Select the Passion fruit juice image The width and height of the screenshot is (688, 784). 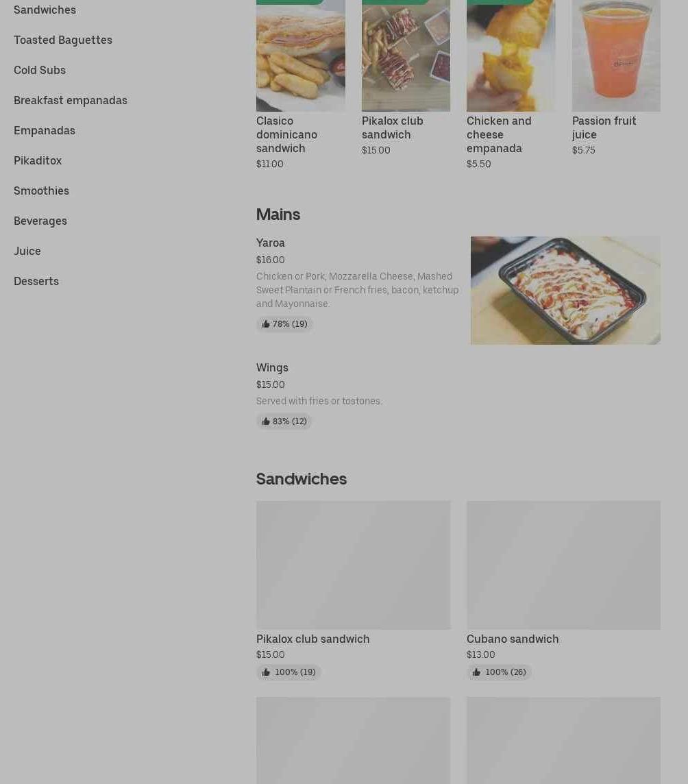[x=616, y=56]
